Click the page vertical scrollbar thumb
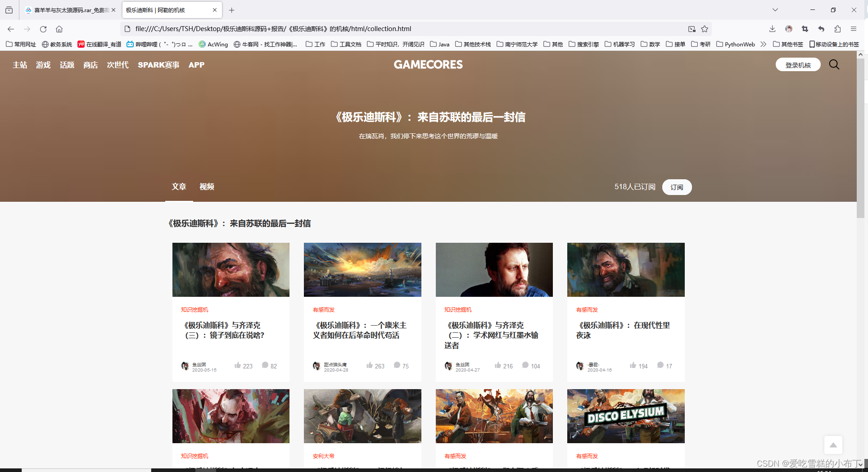 coord(860,138)
